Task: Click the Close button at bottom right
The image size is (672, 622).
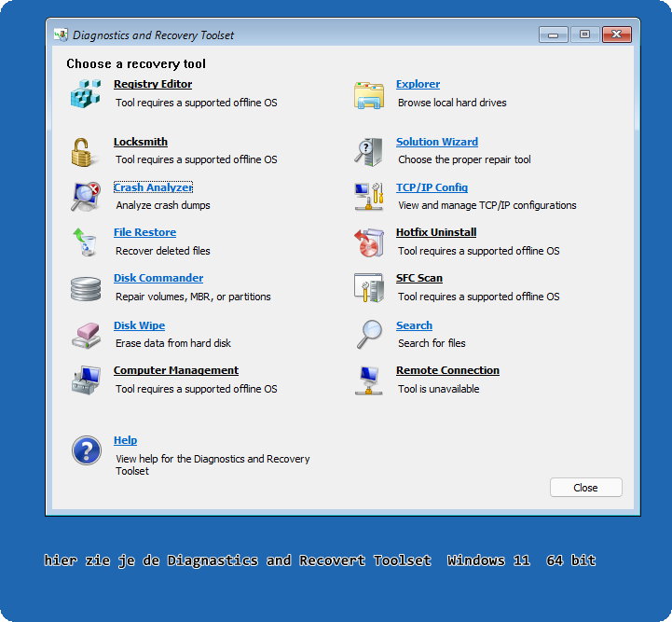Action: pyautogui.click(x=585, y=488)
